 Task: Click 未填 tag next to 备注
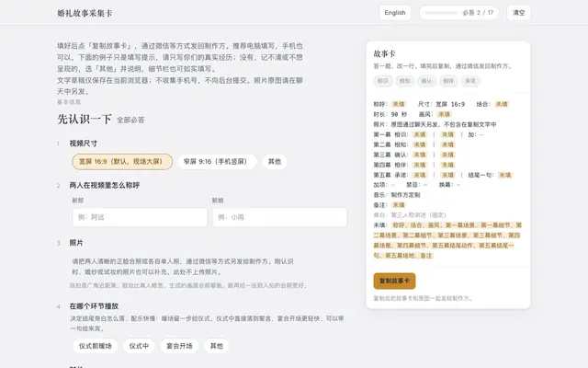(399, 205)
